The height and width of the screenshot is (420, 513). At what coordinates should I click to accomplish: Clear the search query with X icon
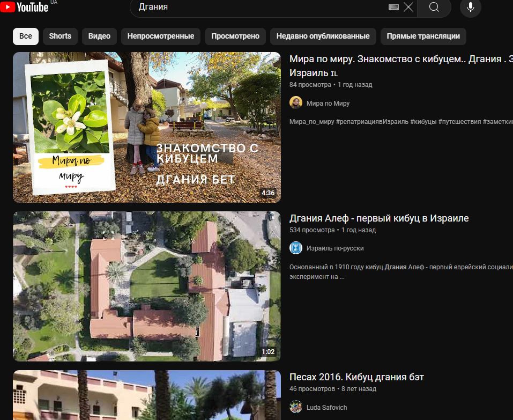[x=408, y=7]
